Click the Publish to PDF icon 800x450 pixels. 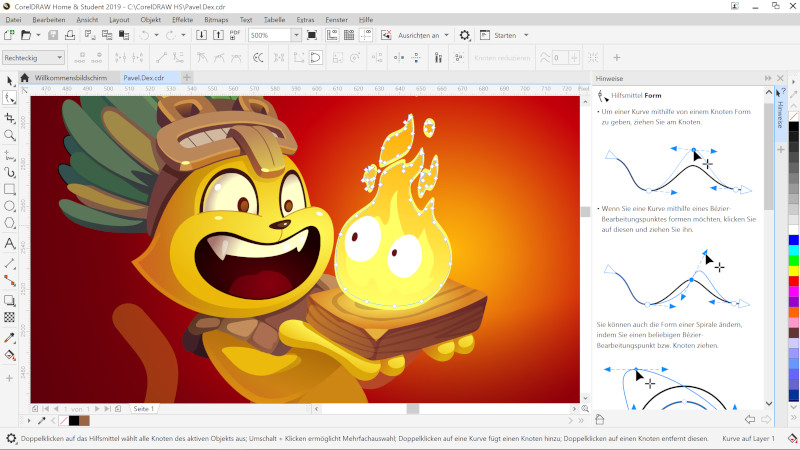[235, 35]
